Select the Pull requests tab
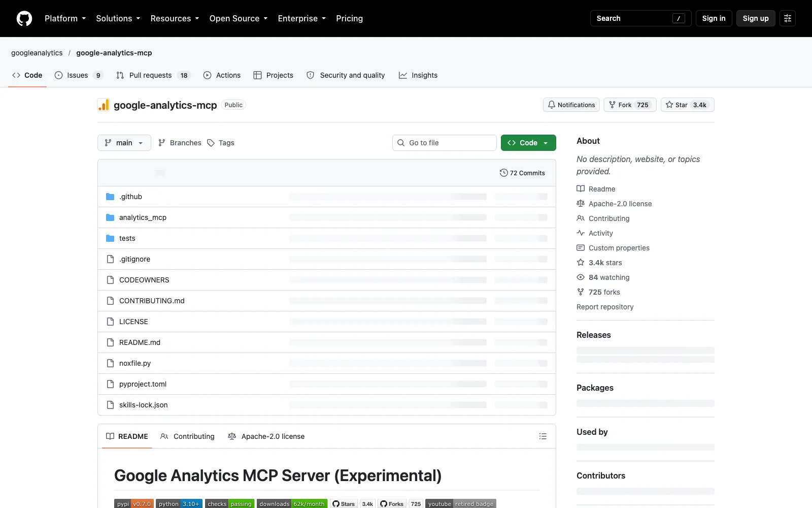The height and width of the screenshot is (508, 812). (153, 75)
